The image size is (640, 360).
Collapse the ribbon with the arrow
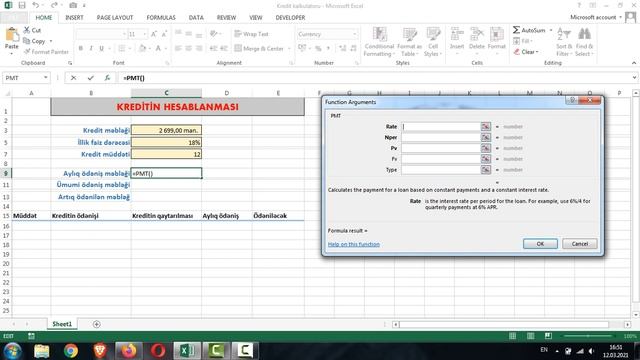[634, 63]
